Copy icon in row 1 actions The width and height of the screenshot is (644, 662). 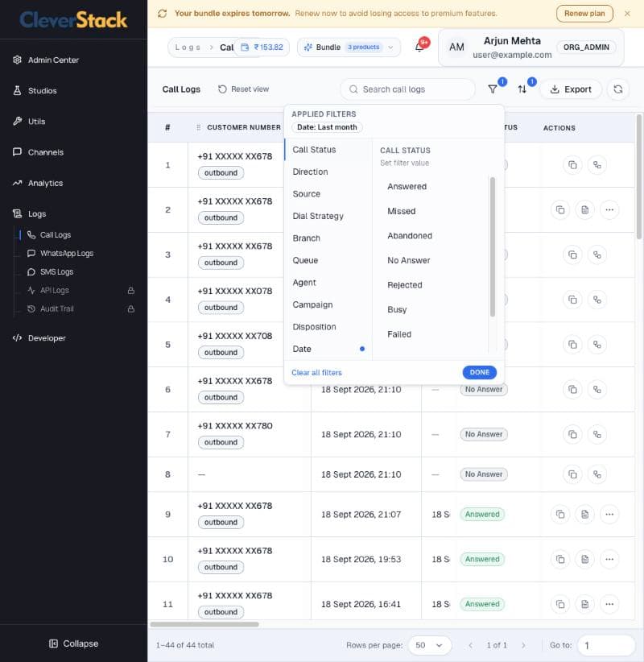tap(572, 164)
